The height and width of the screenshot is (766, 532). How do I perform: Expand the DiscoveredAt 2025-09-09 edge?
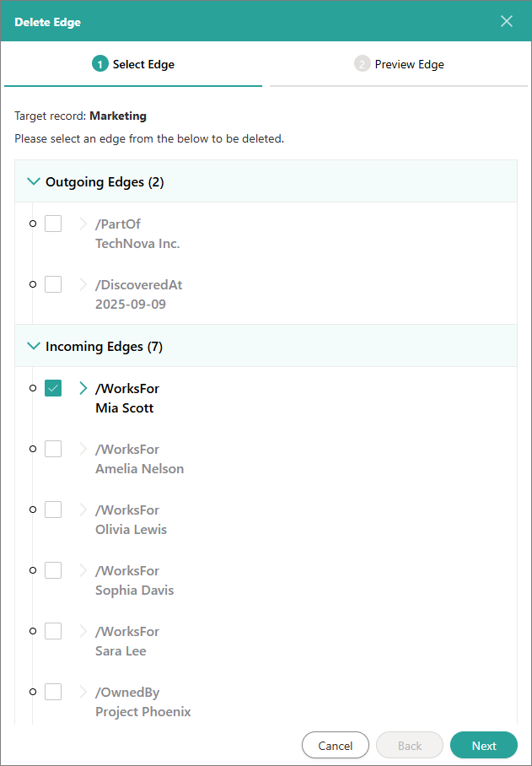pos(83,284)
